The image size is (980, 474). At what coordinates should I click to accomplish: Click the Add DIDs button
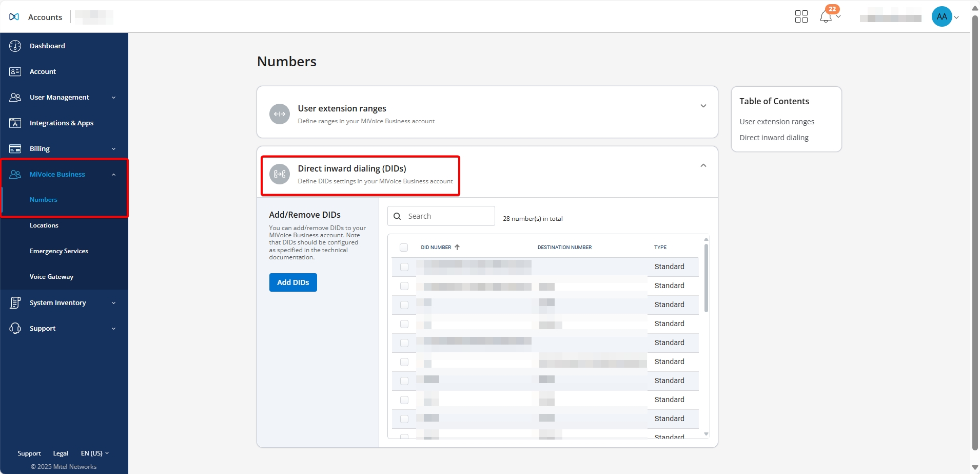click(293, 282)
